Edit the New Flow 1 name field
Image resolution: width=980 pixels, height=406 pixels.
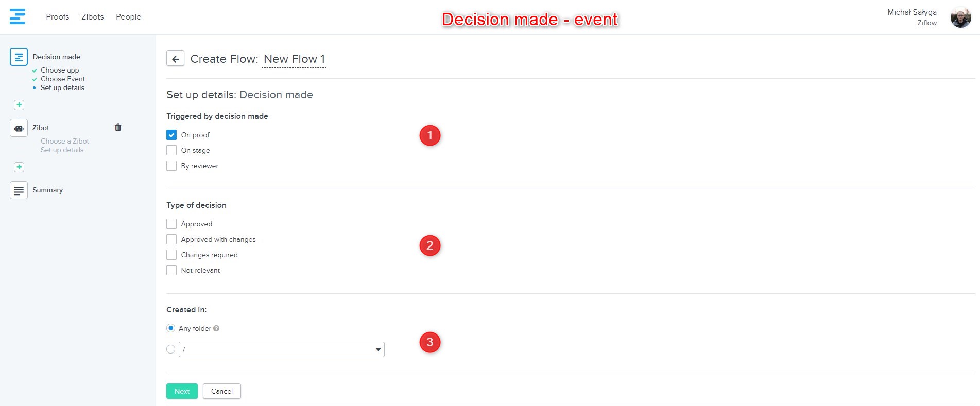(x=294, y=59)
